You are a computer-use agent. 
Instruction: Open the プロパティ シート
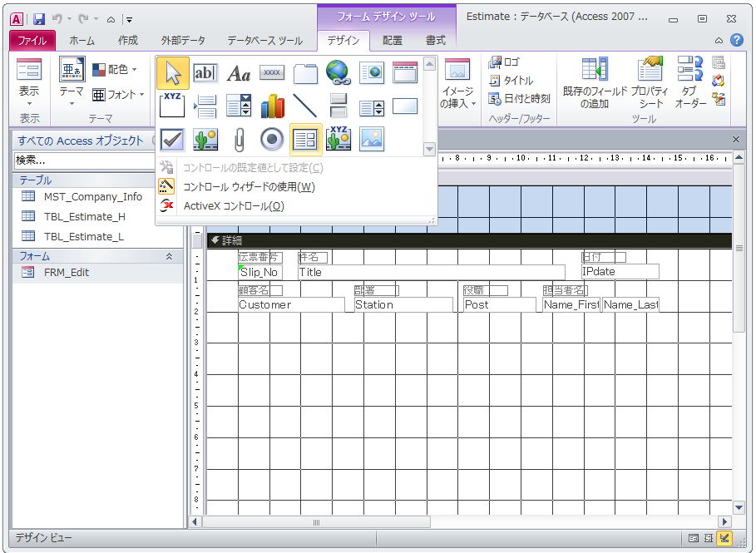pos(650,83)
